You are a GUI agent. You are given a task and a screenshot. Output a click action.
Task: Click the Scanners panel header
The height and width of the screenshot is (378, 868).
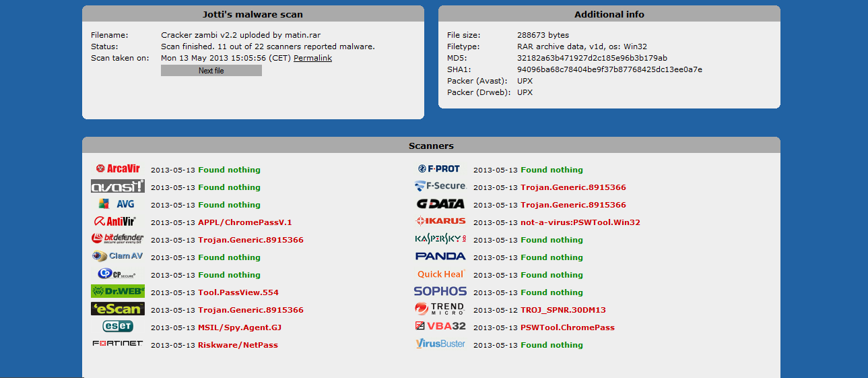click(431, 146)
